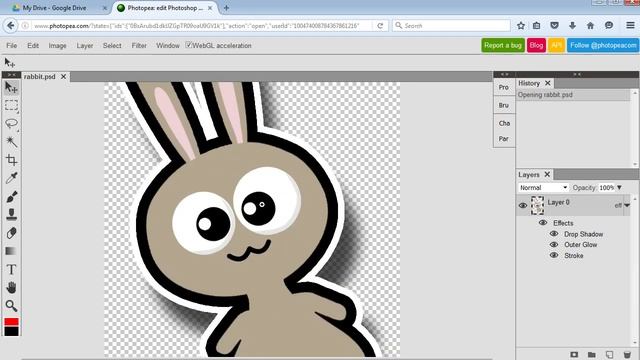
Task: Toggle WebGL acceleration checkbox
Action: point(188,45)
